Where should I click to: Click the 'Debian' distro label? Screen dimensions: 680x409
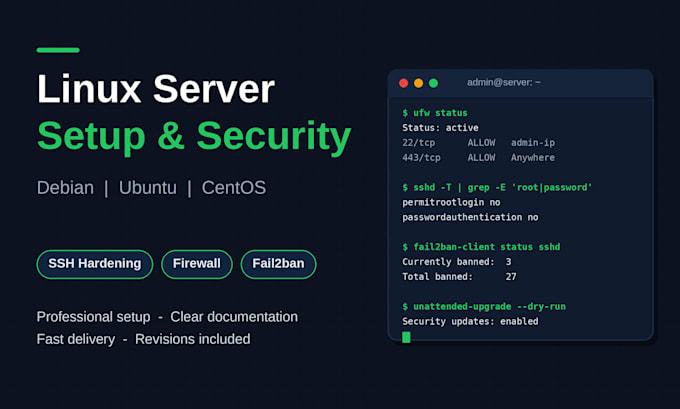(65, 188)
